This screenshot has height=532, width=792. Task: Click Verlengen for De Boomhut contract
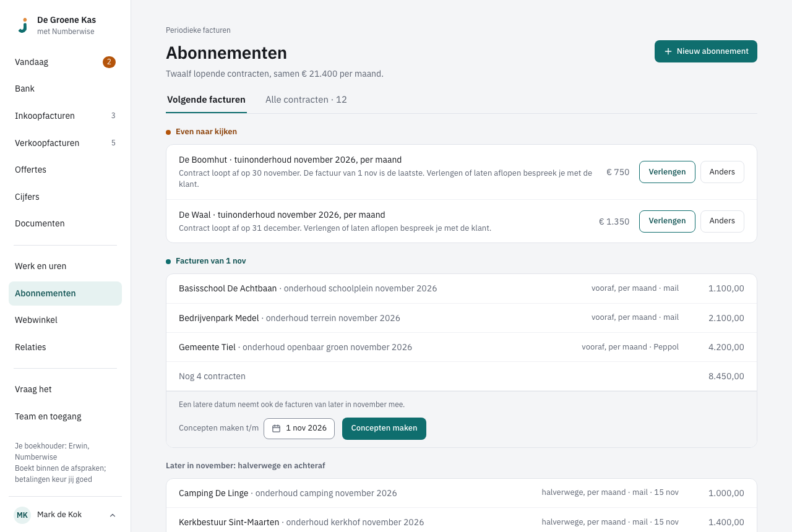(667, 172)
